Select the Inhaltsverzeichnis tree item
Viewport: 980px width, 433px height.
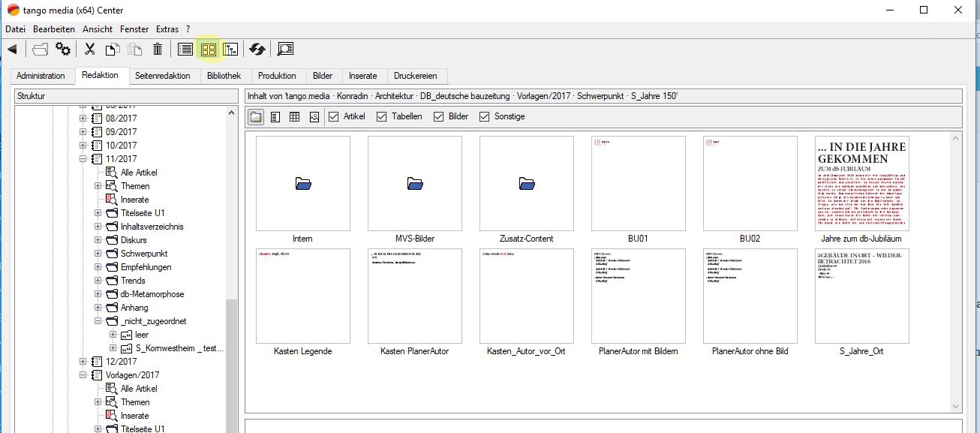[x=152, y=227]
